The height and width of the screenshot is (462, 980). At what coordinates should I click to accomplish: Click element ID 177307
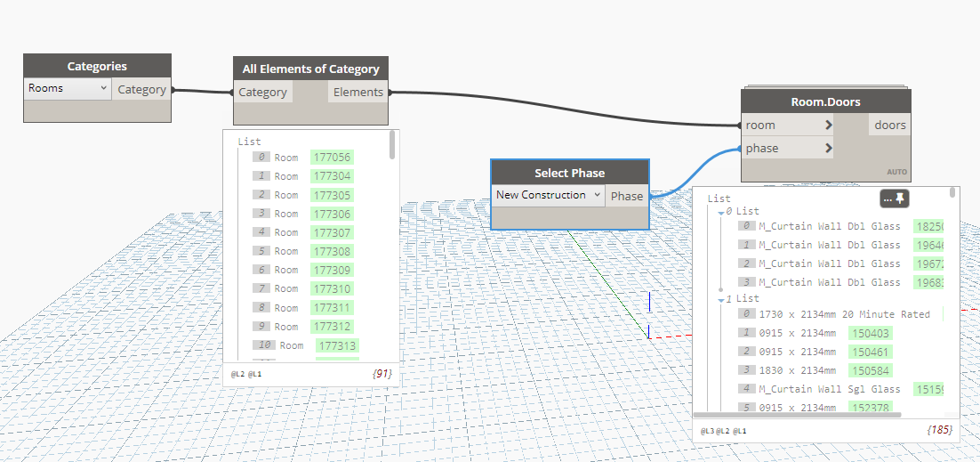(332, 232)
